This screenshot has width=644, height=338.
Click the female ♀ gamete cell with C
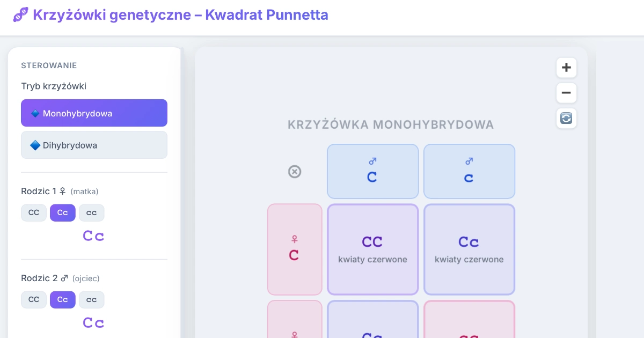(x=294, y=249)
